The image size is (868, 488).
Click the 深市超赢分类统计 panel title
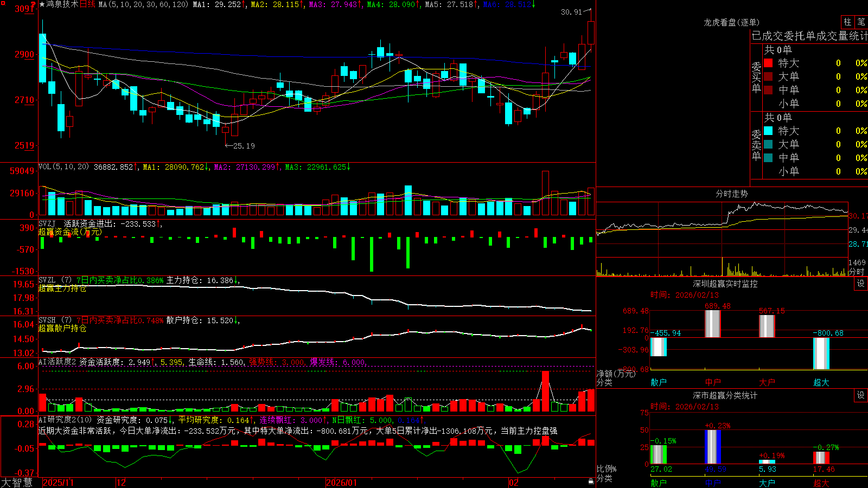(725, 395)
